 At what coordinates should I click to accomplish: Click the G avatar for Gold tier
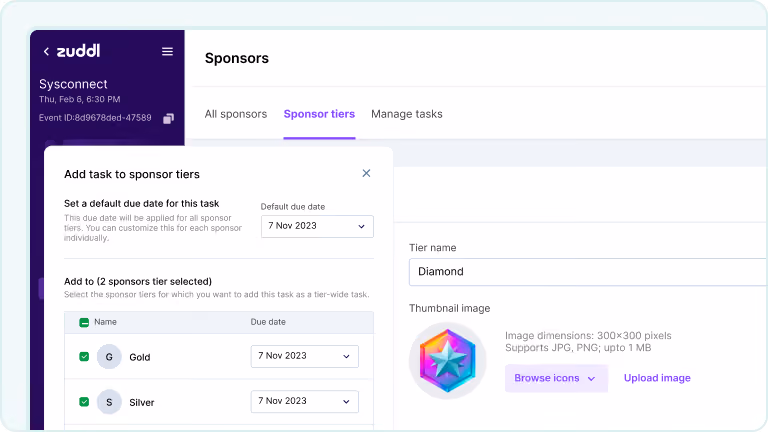109,357
